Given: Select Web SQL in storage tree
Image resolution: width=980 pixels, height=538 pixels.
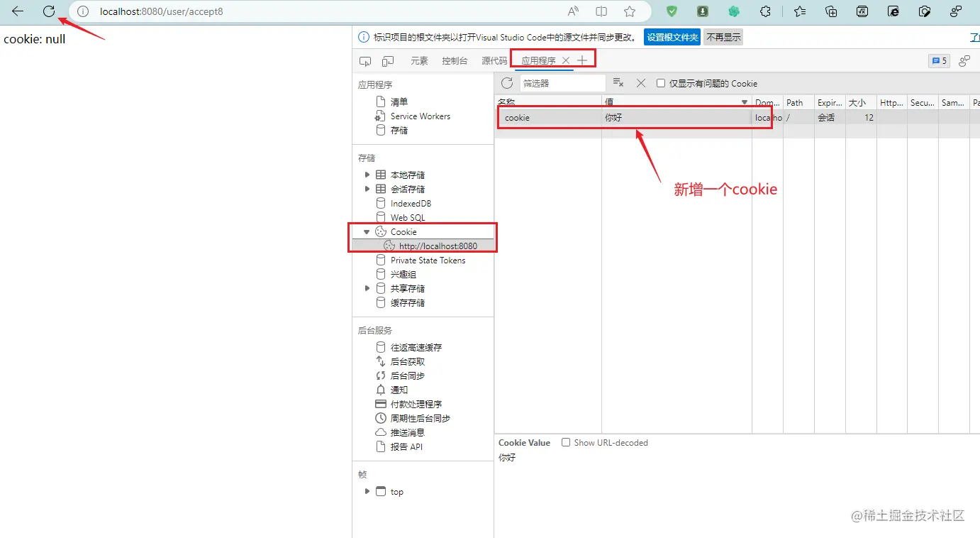Looking at the screenshot, I should 408,217.
